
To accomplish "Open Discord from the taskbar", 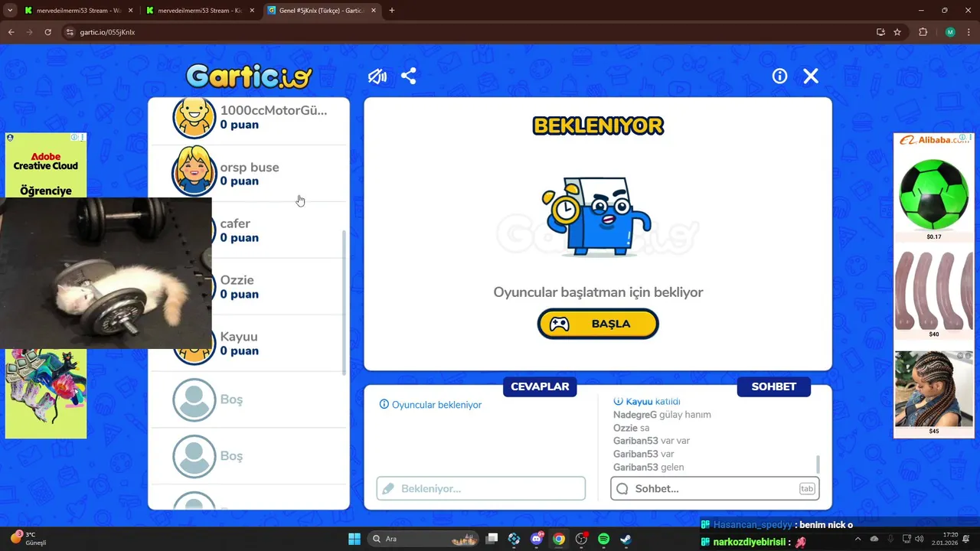I will 537,539.
